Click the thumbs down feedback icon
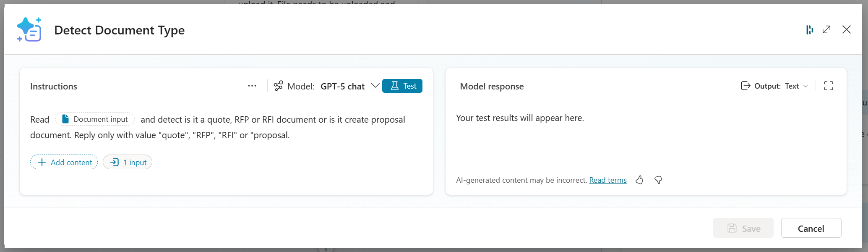868x252 pixels. point(658,180)
